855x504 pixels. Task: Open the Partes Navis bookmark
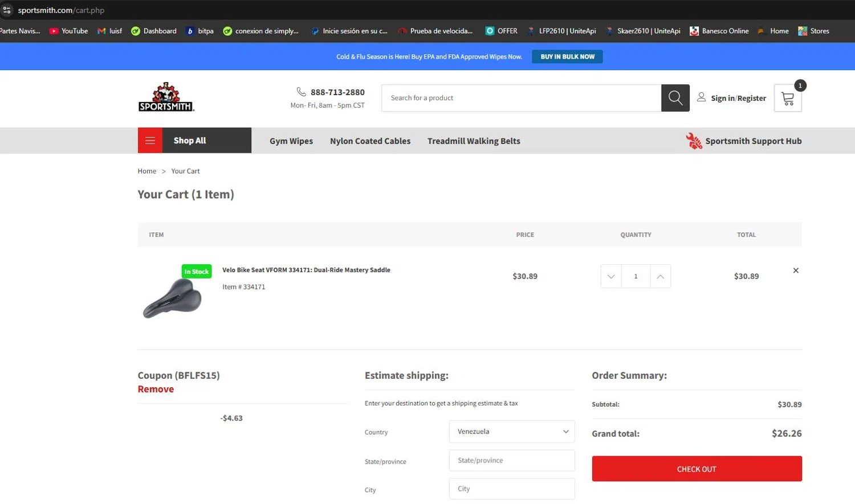(20, 31)
